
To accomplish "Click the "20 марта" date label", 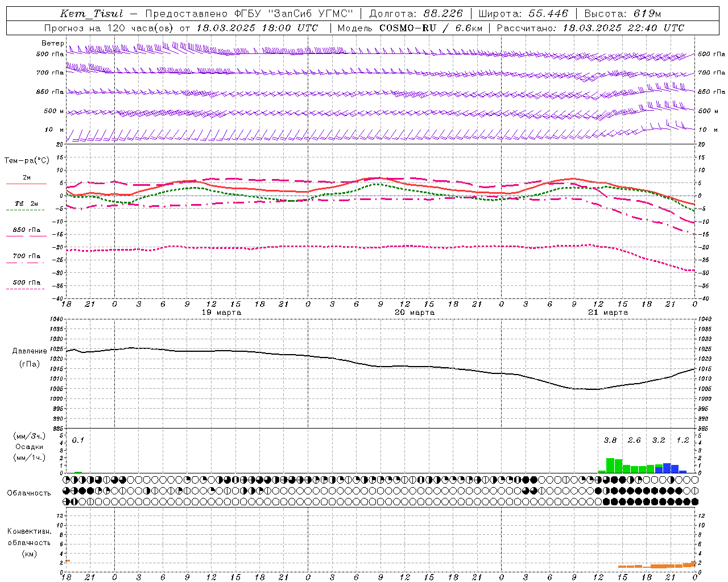I will [415, 313].
